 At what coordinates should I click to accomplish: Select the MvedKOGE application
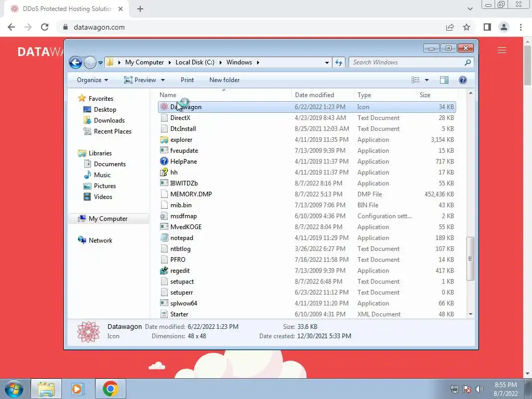tap(307, 227)
